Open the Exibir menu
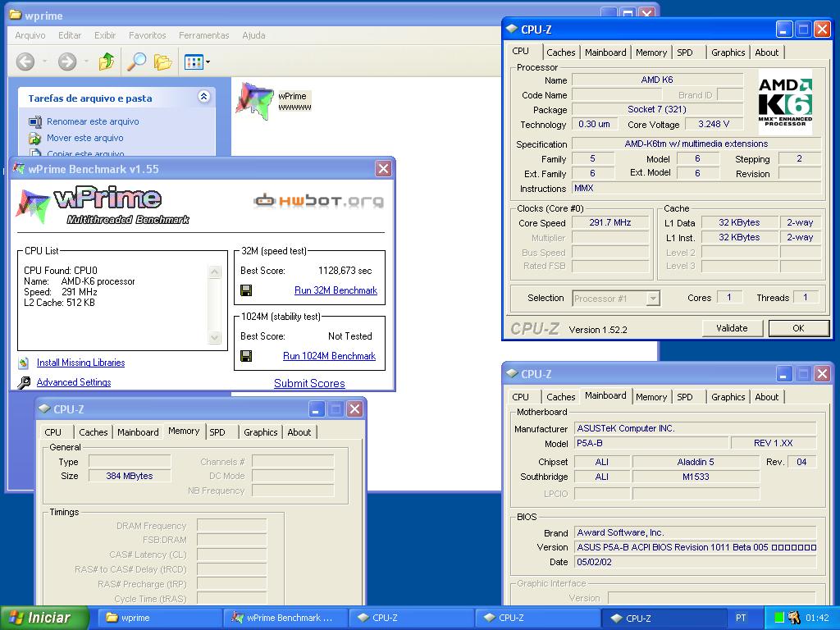Viewport: 840px width, 630px height. click(x=105, y=35)
